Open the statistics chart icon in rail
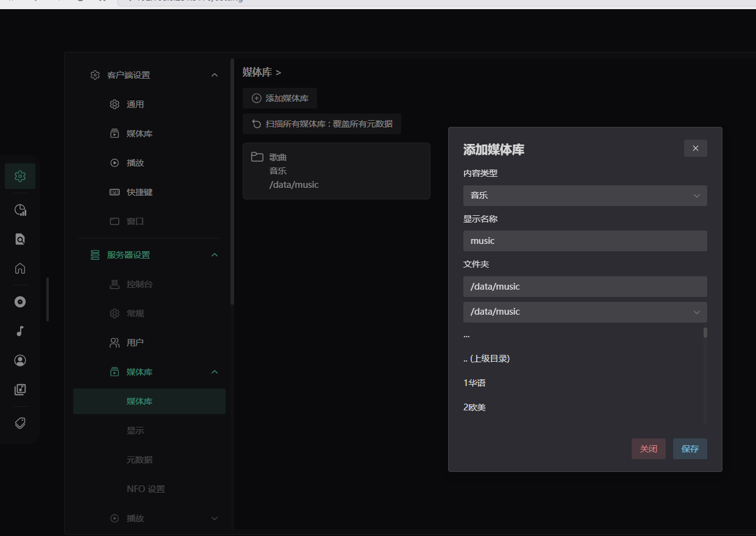 pos(20,210)
